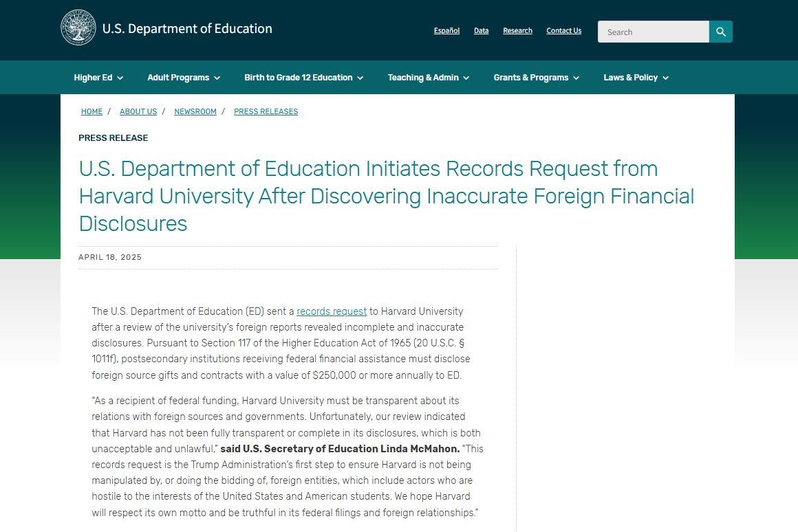Expand the Higher Ed chevron

tap(120, 78)
